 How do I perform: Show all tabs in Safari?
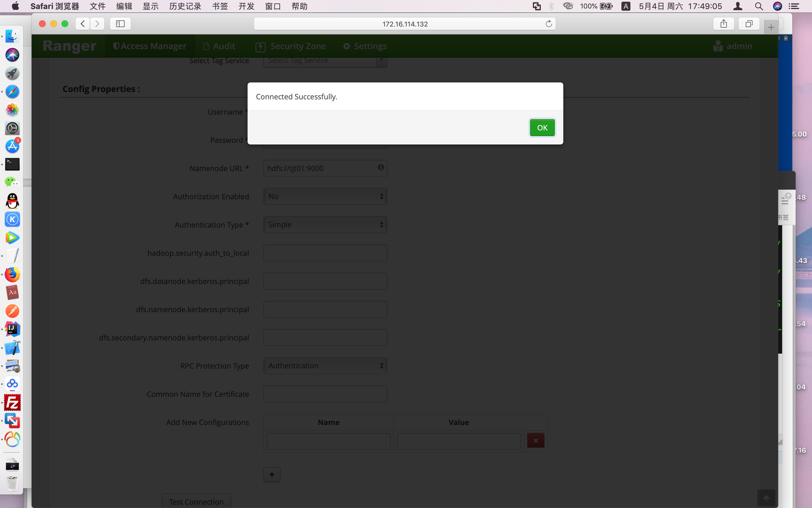click(x=749, y=24)
